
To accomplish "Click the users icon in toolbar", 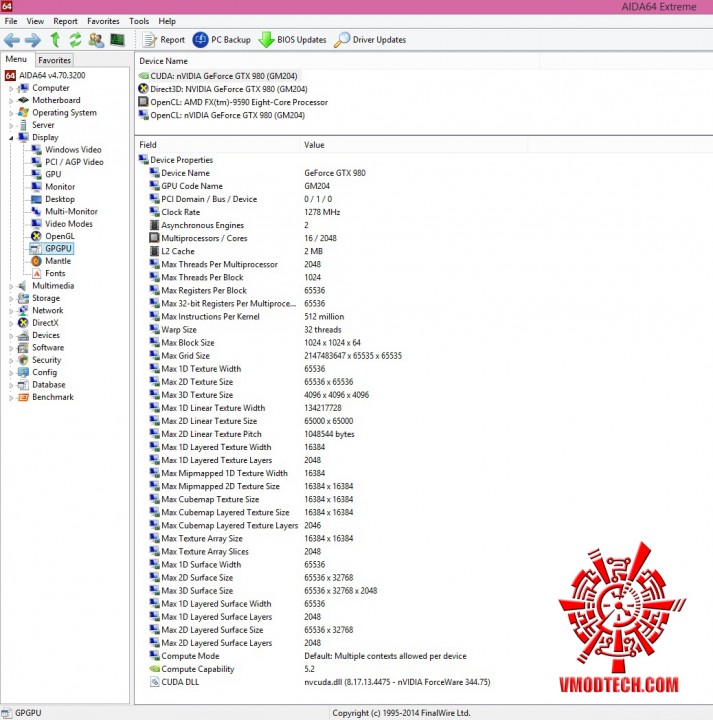I will (96, 40).
